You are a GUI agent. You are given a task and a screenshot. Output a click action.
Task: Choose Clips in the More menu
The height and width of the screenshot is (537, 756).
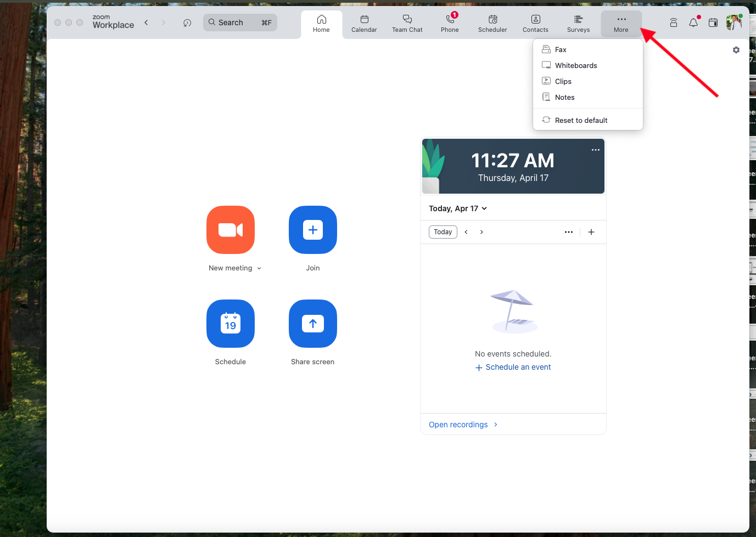click(x=587, y=81)
